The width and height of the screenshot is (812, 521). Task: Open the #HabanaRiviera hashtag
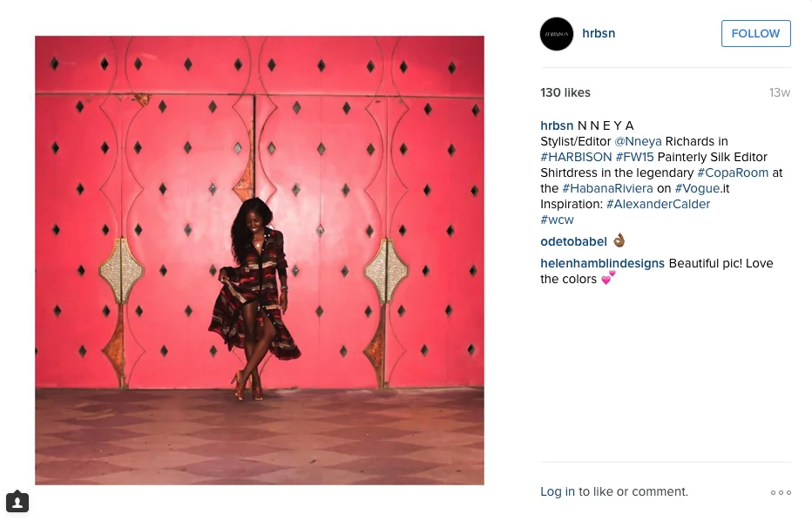point(607,188)
